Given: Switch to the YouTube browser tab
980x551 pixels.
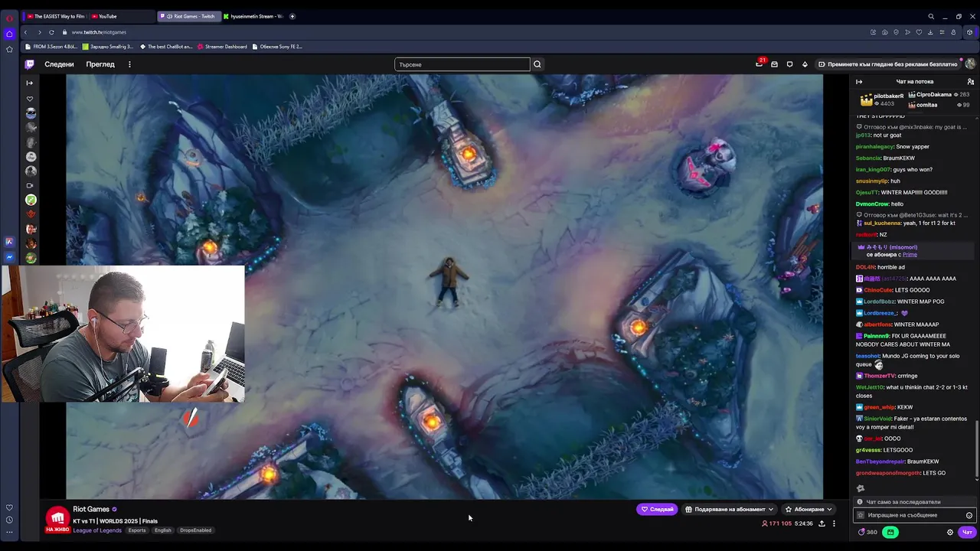Looking at the screenshot, I should click(122, 16).
